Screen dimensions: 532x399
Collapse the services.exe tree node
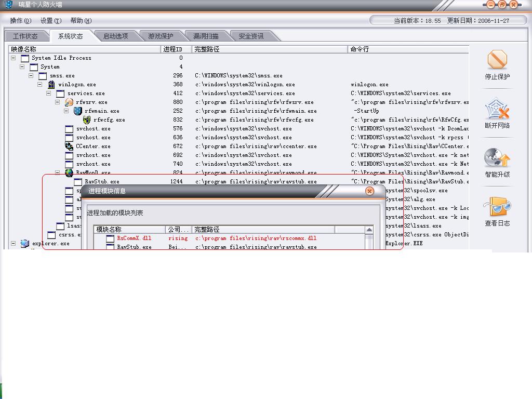pos(48,93)
